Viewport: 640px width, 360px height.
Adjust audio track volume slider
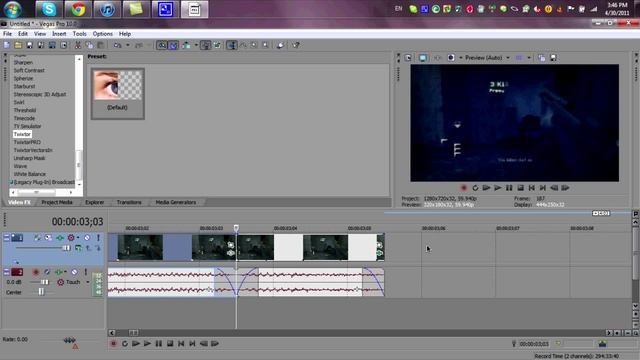(x=44, y=282)
